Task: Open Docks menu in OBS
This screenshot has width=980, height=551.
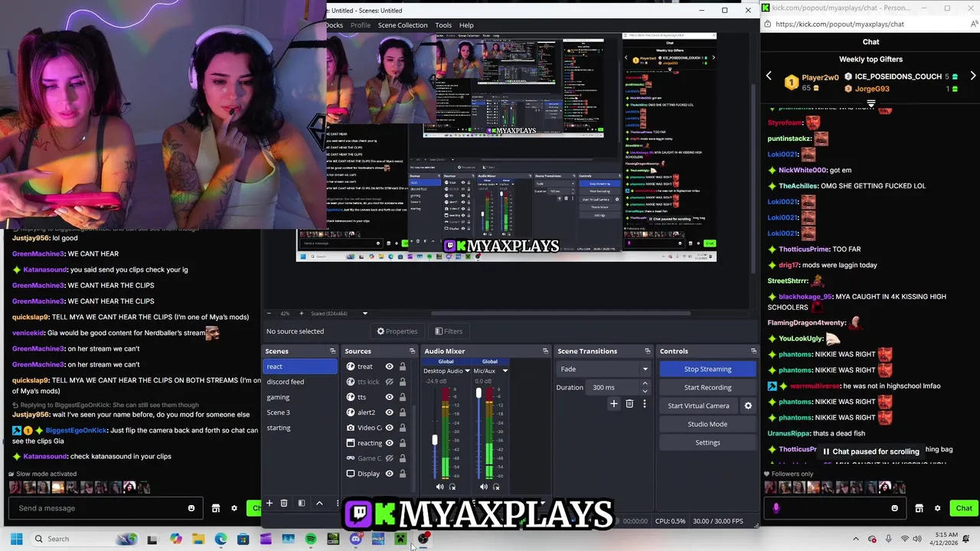Action: (x=335, y=25)
